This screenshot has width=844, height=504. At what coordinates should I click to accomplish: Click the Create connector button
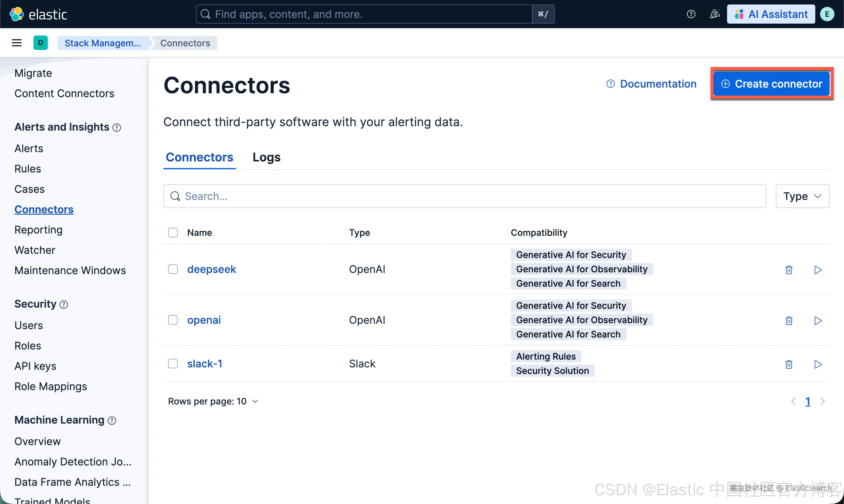coord(772,84)
